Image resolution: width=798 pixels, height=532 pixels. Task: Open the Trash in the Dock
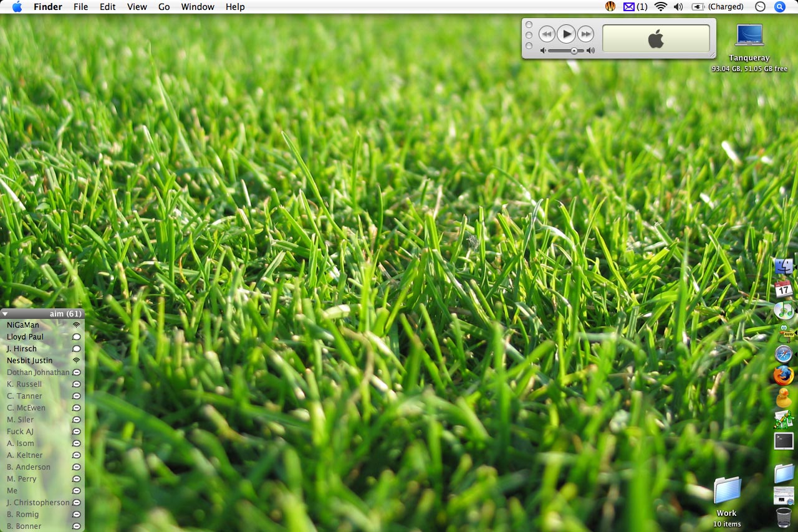click(x=784, y=518)
